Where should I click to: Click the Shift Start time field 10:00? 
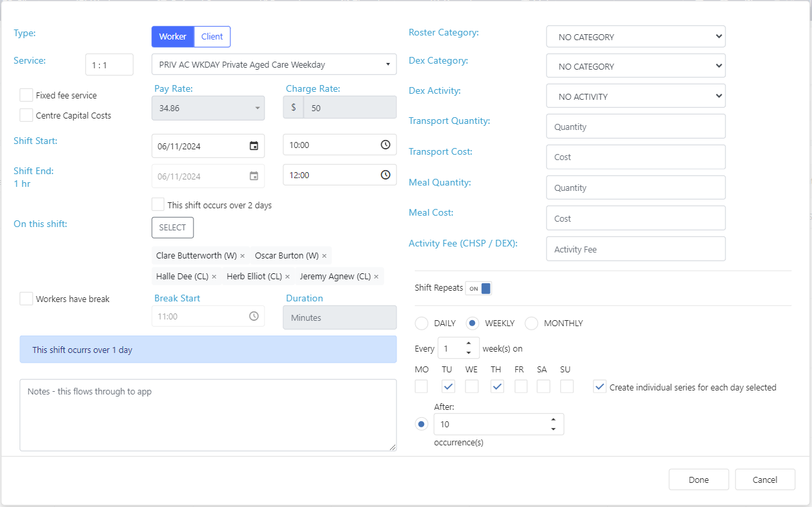(x=340, y=145)
